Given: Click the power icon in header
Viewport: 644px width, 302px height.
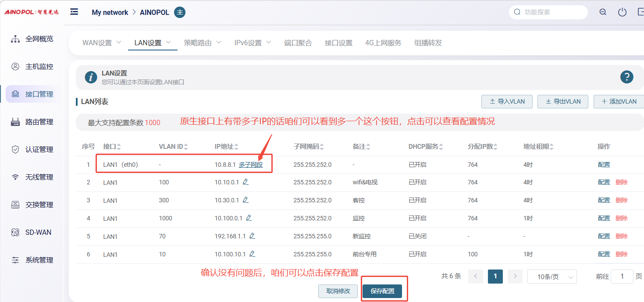Looking at the screenshot, I should click(x=622, y=12).
